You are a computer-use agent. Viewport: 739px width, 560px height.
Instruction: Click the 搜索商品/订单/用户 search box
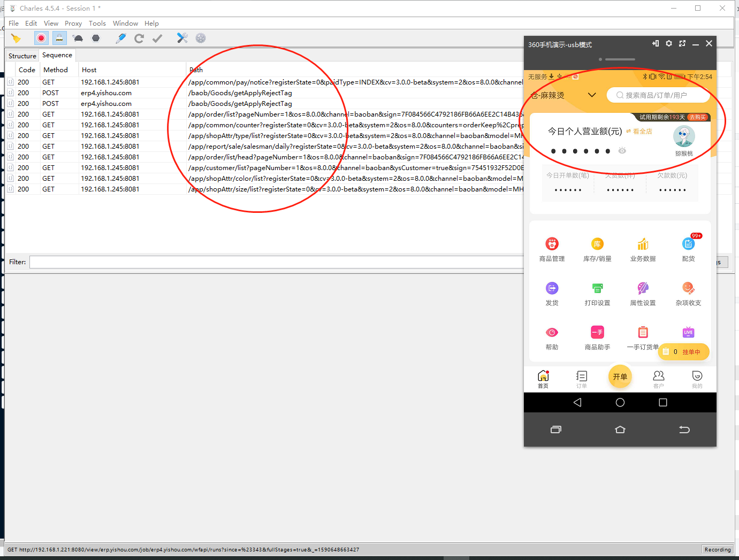click(x=658, y=95)
